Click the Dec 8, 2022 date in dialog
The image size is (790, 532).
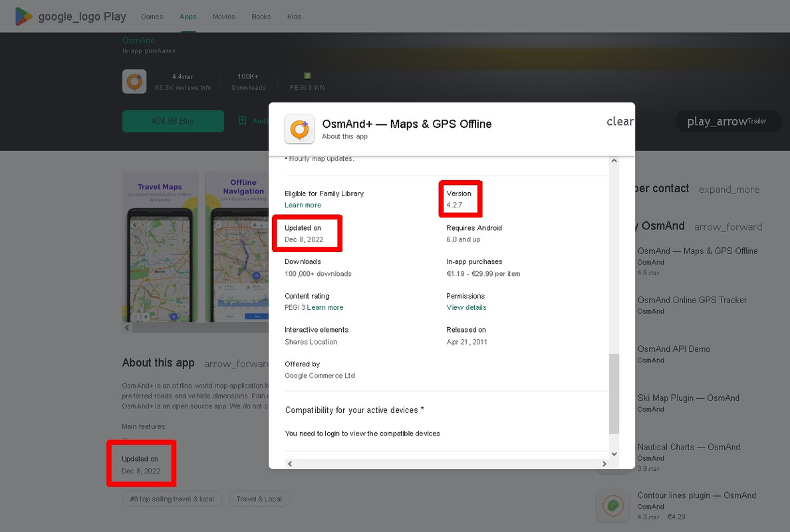click(304, 239)
